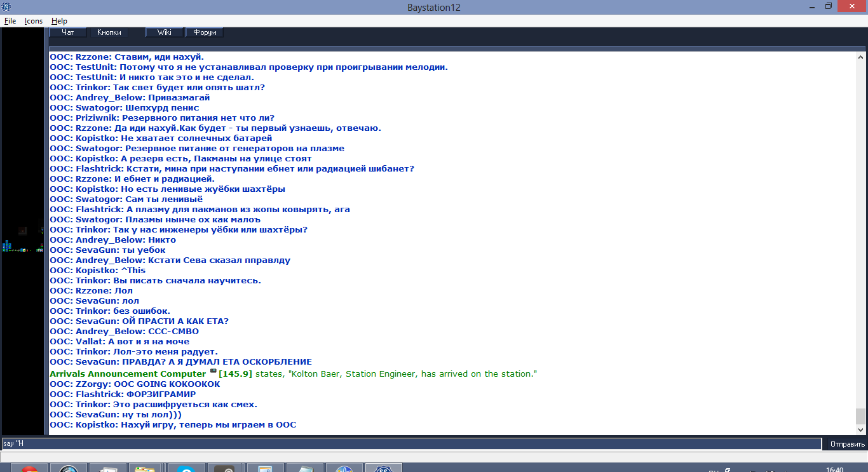This screenshot has height=472, width=868.
Task: Click the last Kopistko line 'теперь мы играем в ООС'
Action: point(173,425)
